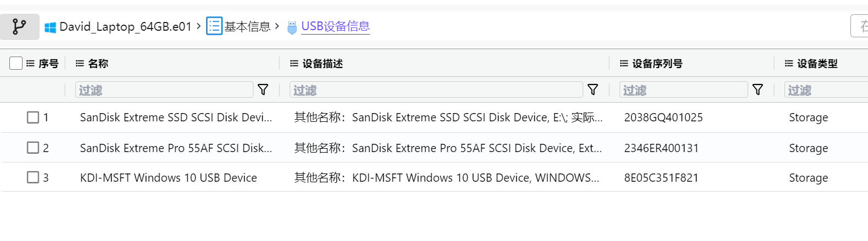Screen dimensions: 868x241
Task: Click the branch tree icon button
Action: pyautogui.click(x=19, y=26)
